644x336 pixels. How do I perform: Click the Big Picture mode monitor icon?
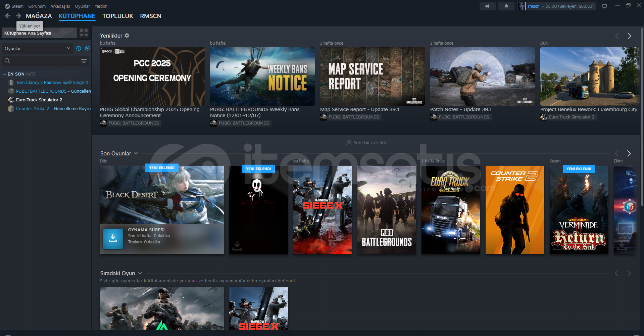pos(604,6)
